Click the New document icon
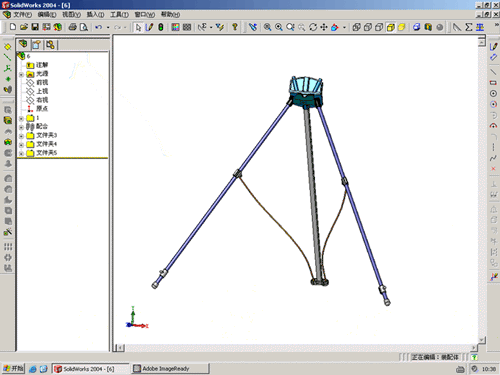The image size is (500, 375). pos(13,27)
